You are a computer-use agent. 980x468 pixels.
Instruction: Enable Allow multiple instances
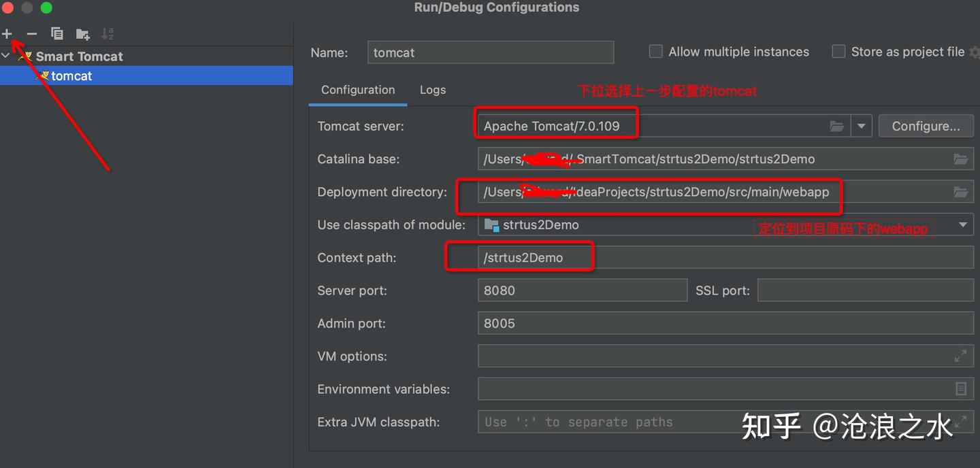[656, 52]
